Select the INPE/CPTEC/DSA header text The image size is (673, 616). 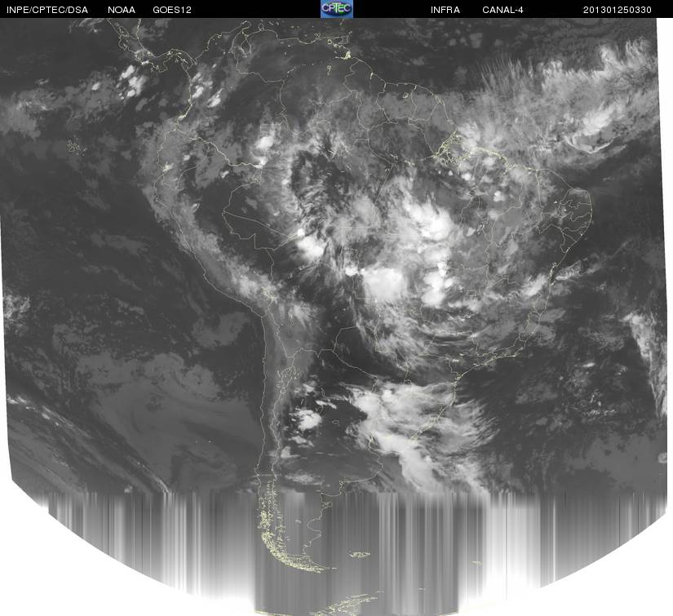(47, 10)
